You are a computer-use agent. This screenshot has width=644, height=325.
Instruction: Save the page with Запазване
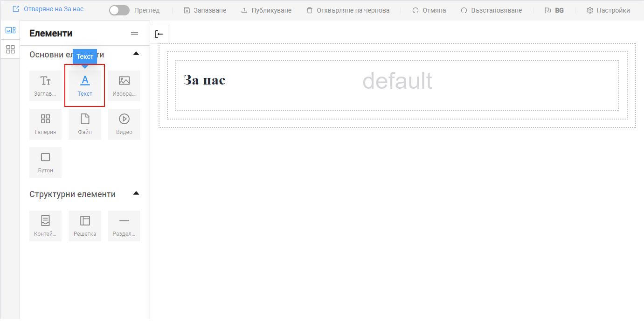204,10
